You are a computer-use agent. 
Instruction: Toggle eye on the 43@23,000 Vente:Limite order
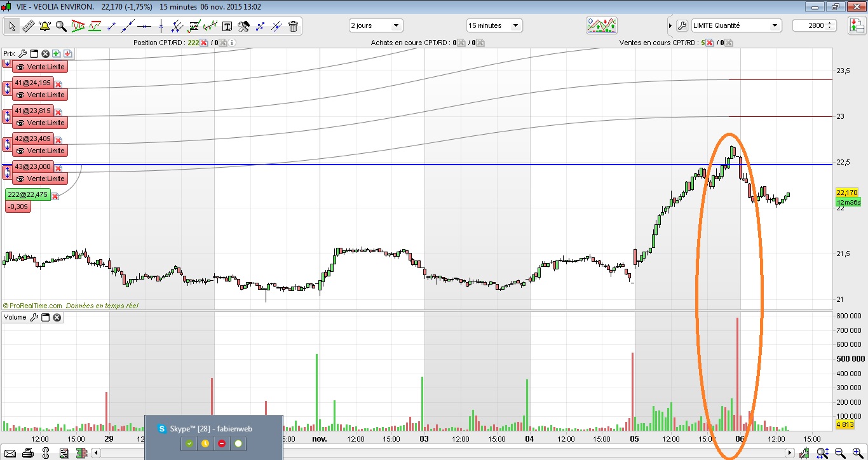[x=20, y=179]
